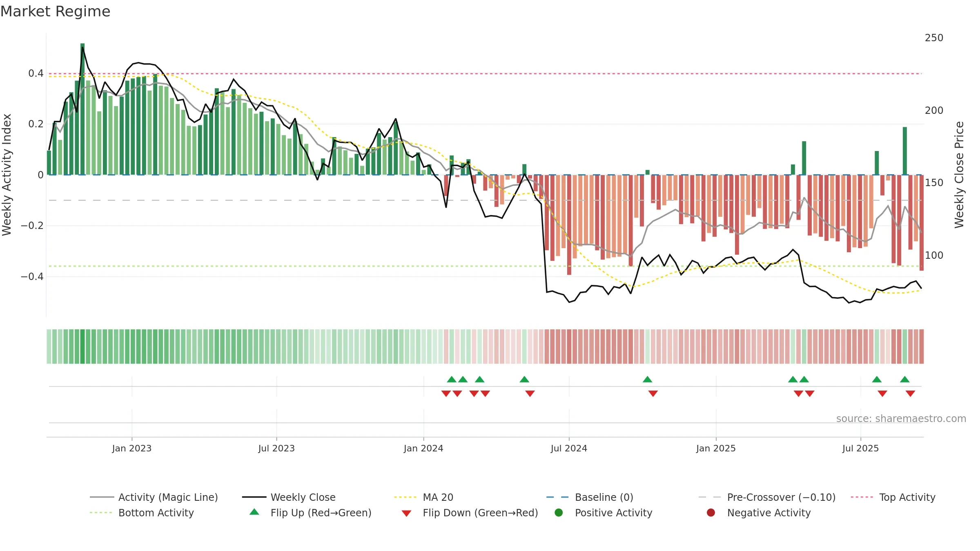
Task: Click the green circle Positive Activity icon
Action: (559, 513)
